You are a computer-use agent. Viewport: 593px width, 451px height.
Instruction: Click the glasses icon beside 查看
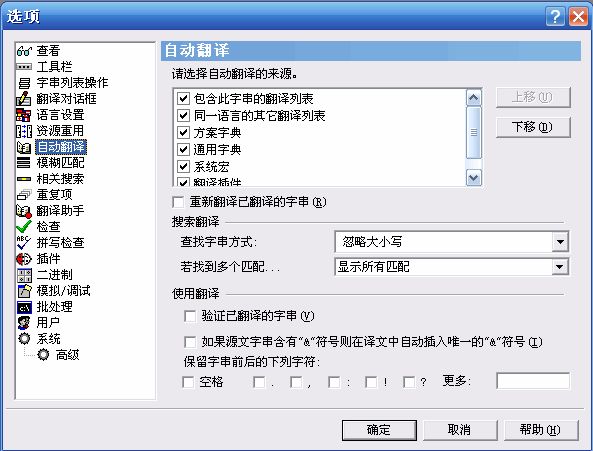[x=24, y=51]
